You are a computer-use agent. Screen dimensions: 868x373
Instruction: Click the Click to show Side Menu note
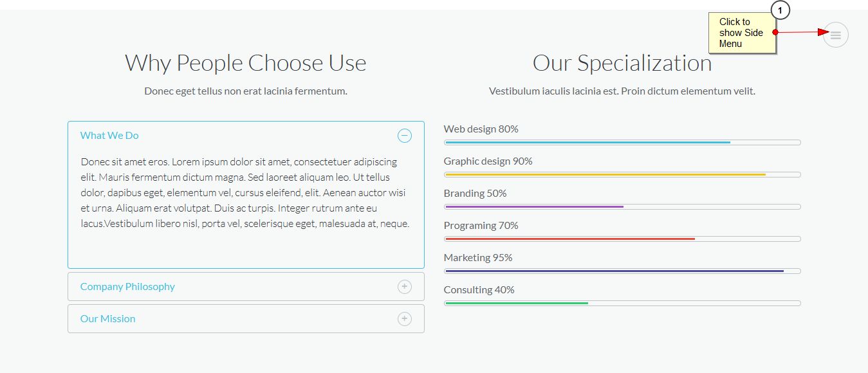click(x=742, y=33)
